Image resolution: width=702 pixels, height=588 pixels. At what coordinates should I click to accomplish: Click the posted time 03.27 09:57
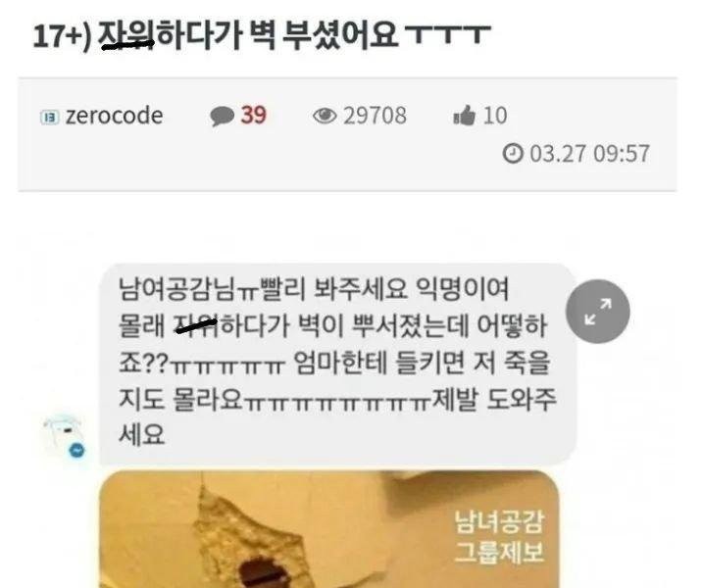tap(589, 154)
